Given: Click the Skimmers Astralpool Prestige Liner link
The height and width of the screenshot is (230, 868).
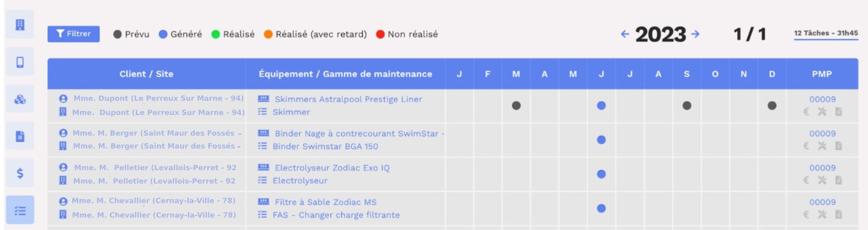Looking at the screenshot, I should click(x=348, y=99).
